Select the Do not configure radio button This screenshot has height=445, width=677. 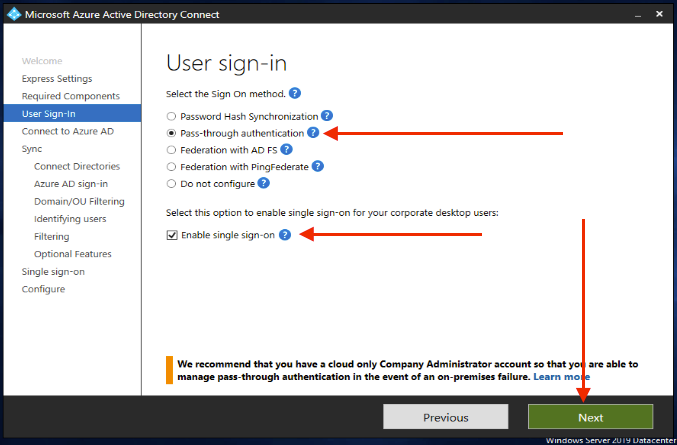pyautogui.click(x=171, y=183)
